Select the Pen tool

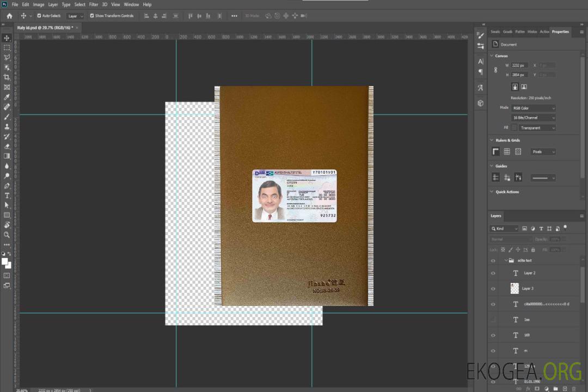click(7, 186)
